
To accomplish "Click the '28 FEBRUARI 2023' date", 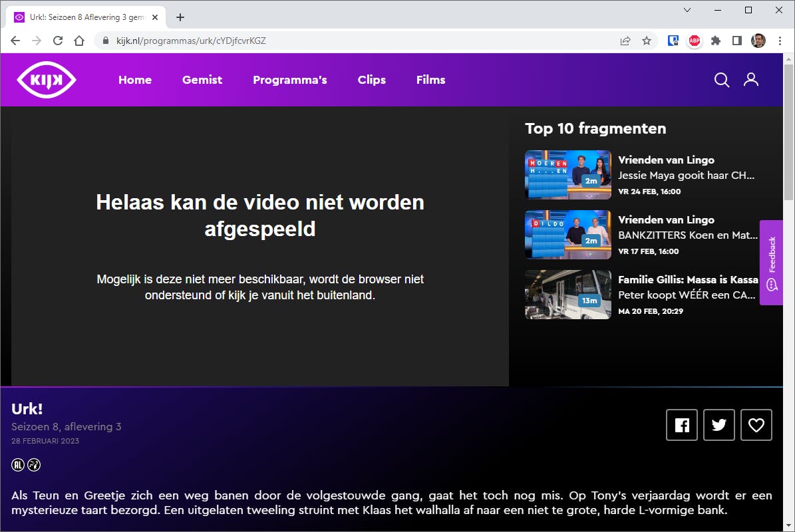I will pyautogui.click(x=45, y=441).
